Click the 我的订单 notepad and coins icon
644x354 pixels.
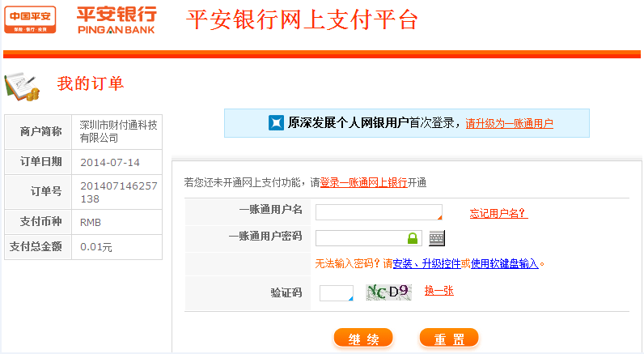pos(22,87)
